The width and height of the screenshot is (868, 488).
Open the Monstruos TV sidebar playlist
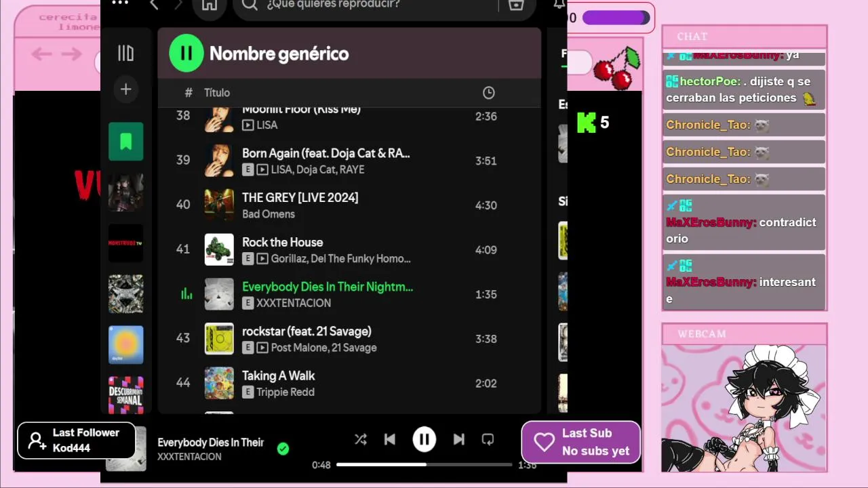[x=125, y=243]
